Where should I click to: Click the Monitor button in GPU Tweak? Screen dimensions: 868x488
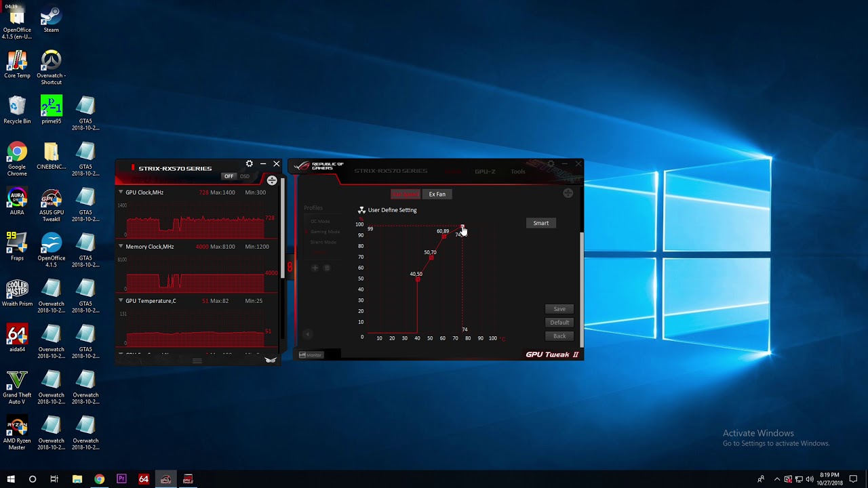tap(311, 354)
